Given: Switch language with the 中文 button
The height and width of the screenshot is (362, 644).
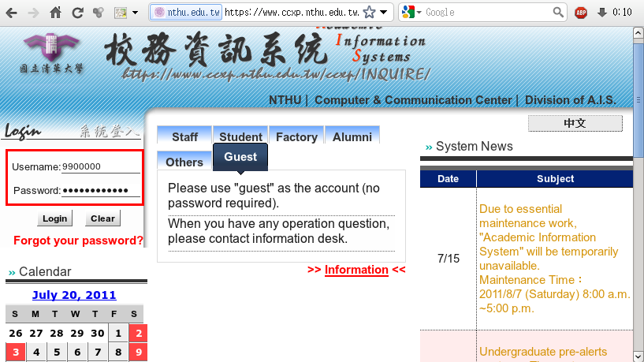Looking at the screenshot, I should point(575,123).
